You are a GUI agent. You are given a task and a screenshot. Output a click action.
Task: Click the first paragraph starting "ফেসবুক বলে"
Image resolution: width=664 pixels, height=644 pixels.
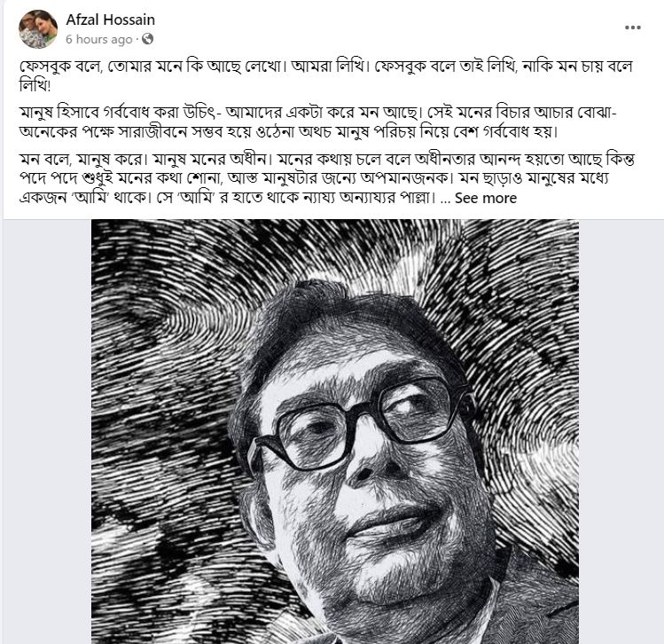pos(326,75)
